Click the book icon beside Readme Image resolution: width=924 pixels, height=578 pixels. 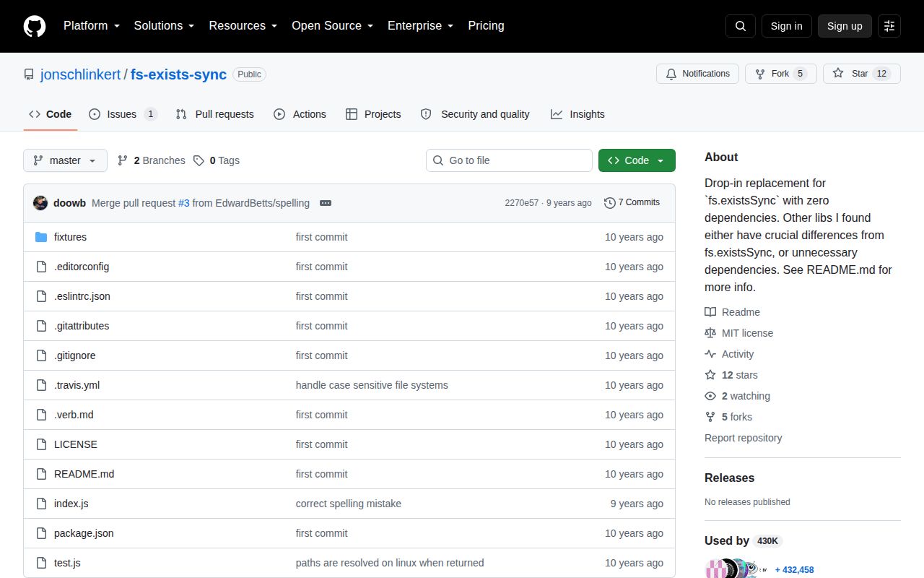click(x=710, y=312)
